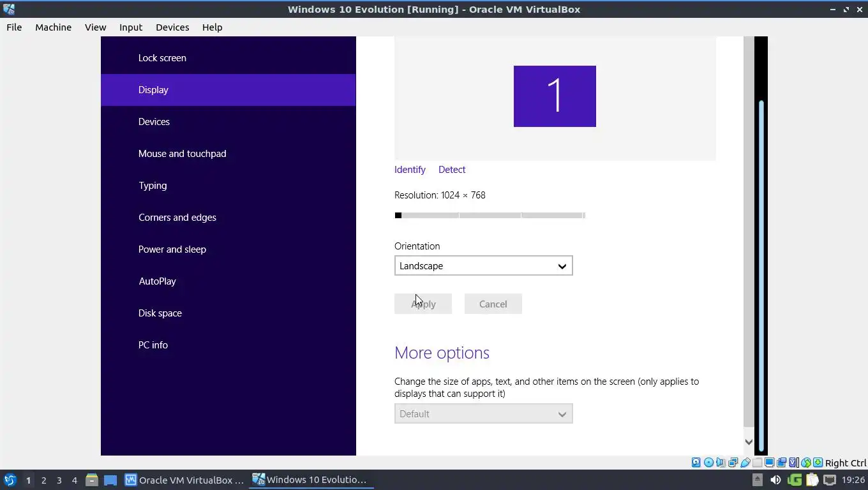Click the Identify link

(x=410, y=169)
